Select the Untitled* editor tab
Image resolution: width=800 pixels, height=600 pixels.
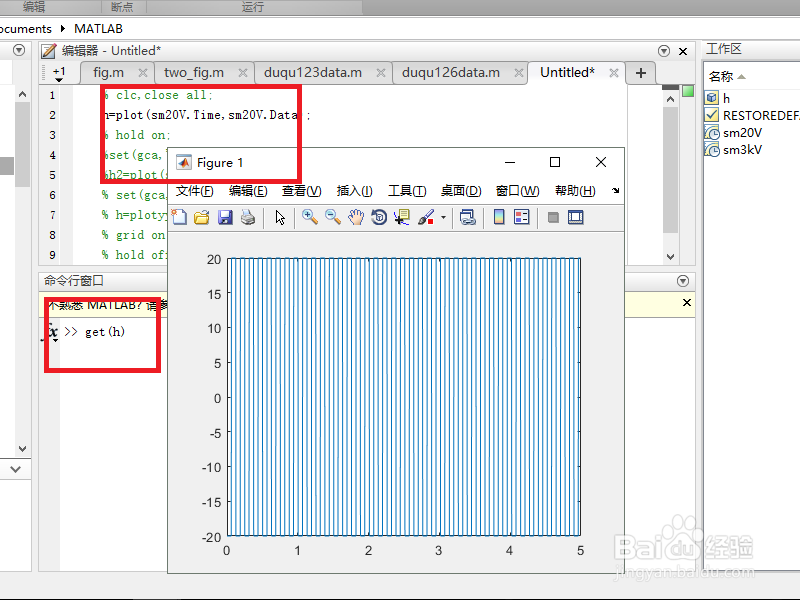(x=567, y=72)
